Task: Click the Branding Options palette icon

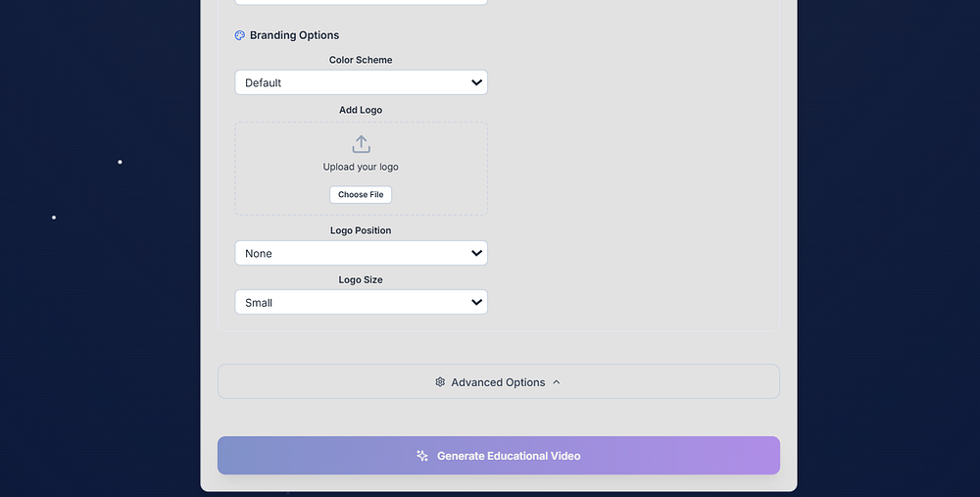Action: tap(240, 35)
